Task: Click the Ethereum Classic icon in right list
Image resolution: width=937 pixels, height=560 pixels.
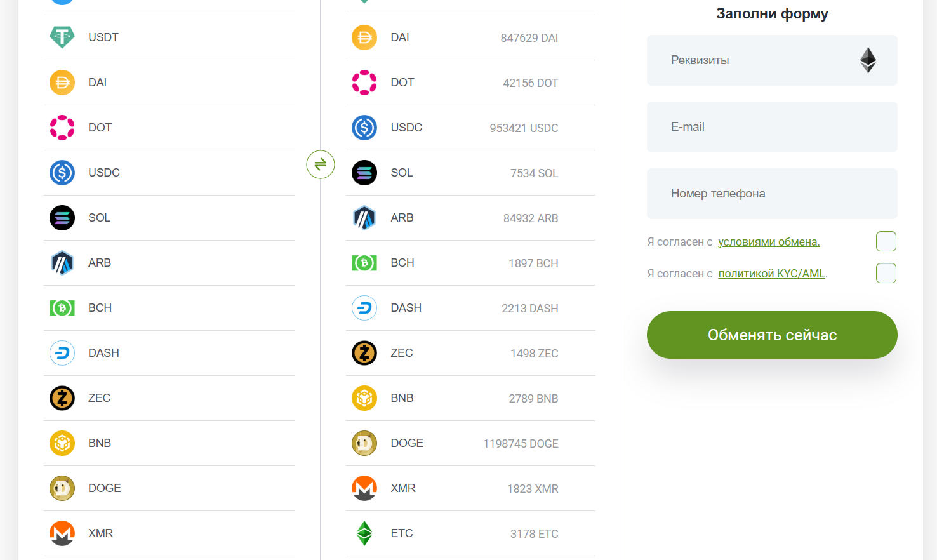Action: tap(364, 533)
